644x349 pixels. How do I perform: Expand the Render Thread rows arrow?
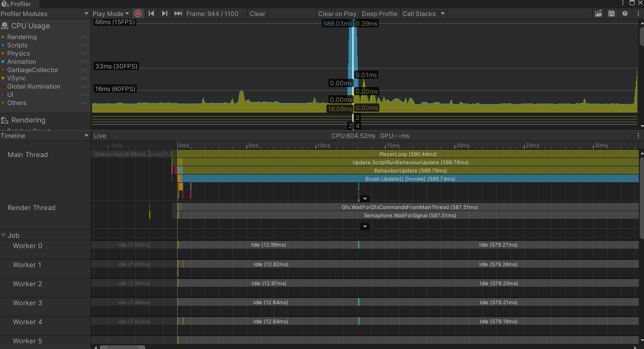click(365, 226)
